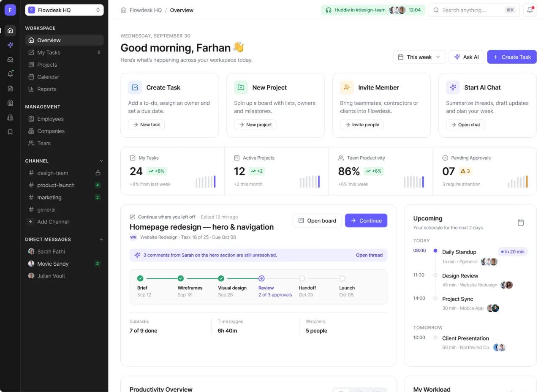Click the contact badge icon in the rail
The image size is (549, 392).
click(10, 103)
